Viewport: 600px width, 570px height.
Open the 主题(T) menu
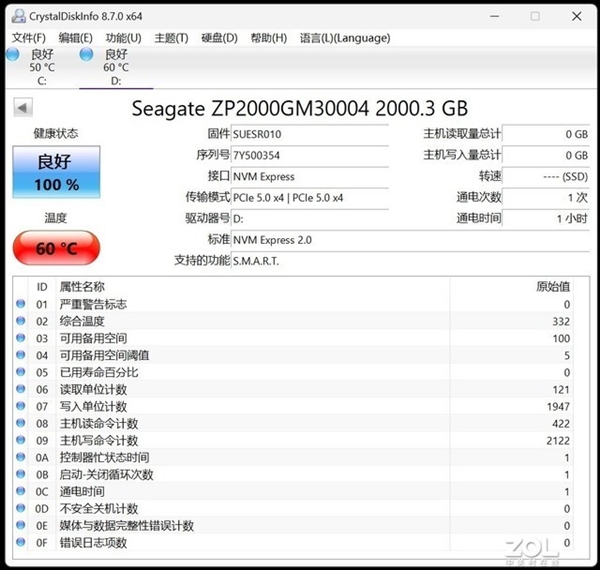tap(171, 38)
